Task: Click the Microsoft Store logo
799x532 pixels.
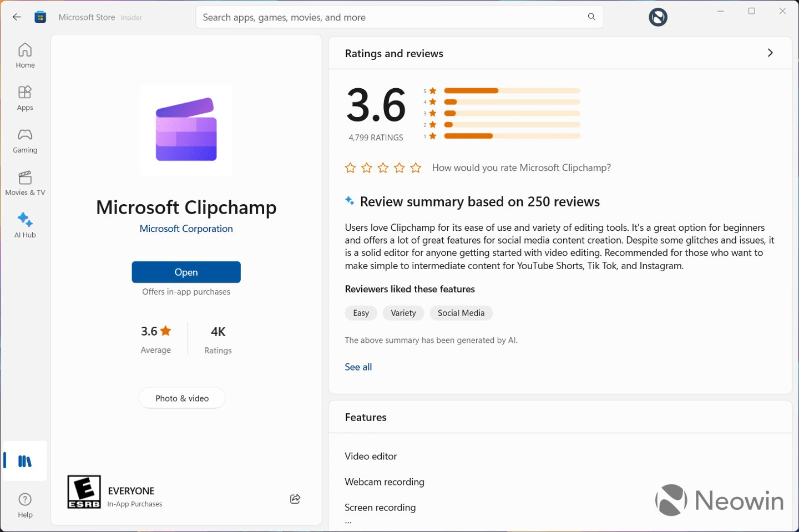Action: [x=40, y=17]
